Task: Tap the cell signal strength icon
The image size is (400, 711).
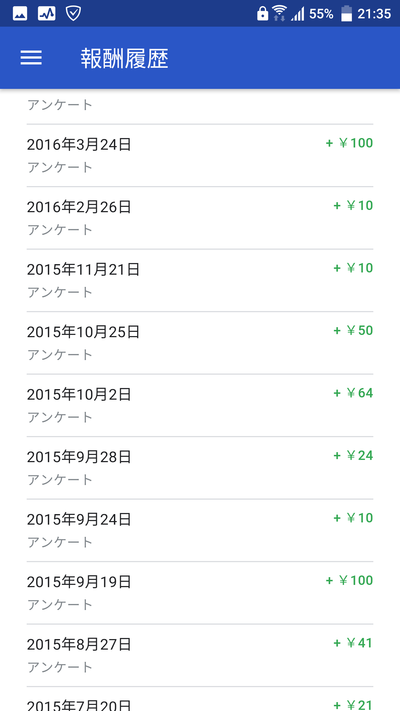Action: point(298,14)
